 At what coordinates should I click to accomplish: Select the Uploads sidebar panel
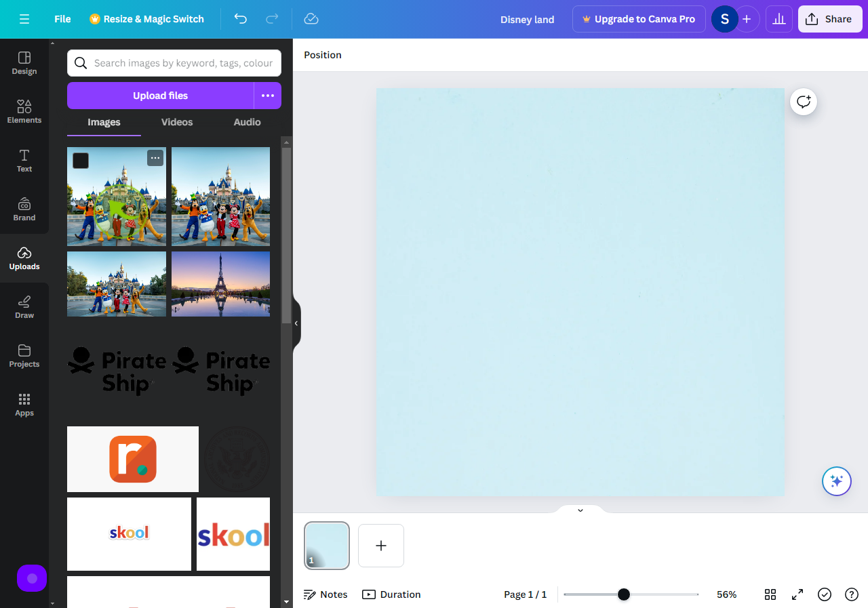tap(24, 258)
